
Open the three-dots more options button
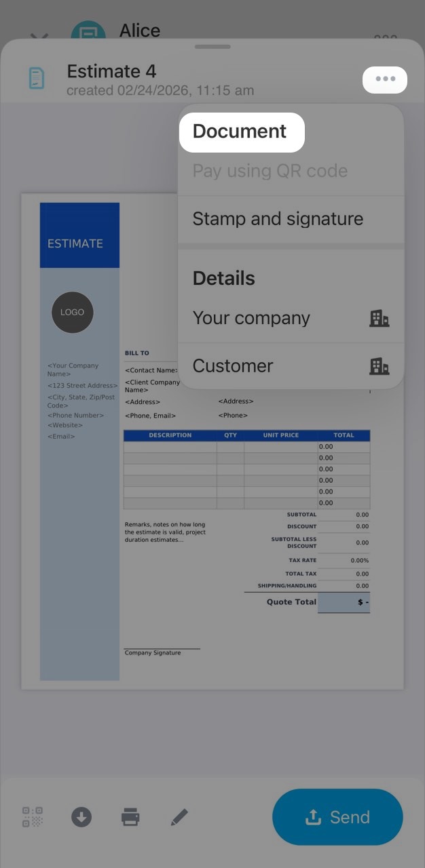tap(385, 79)
